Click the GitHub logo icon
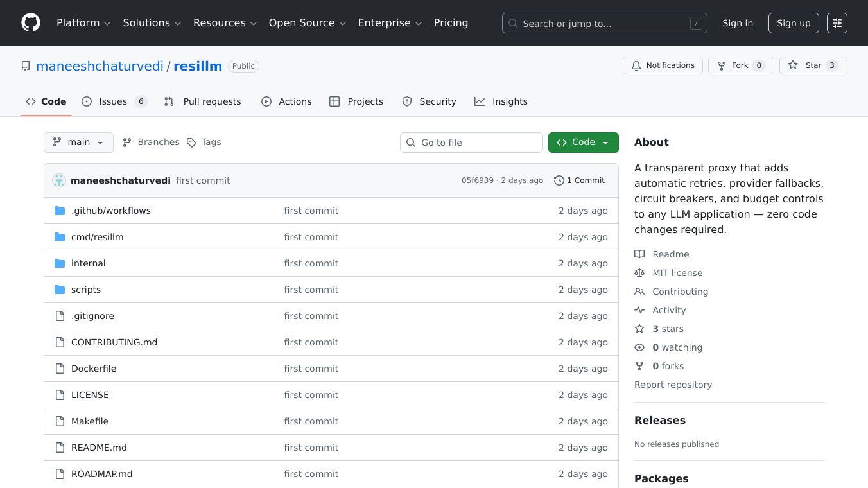 pyautogui.click(x=31, y=23)
